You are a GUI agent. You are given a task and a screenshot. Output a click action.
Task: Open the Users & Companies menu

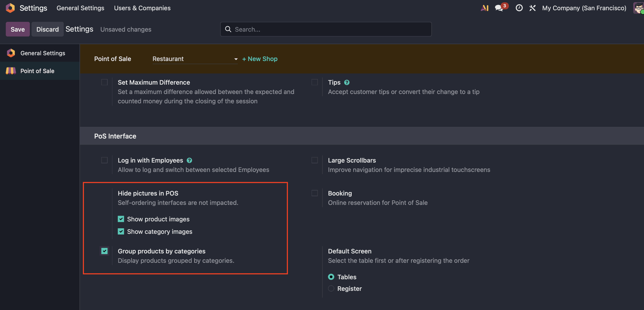(142, 8)
